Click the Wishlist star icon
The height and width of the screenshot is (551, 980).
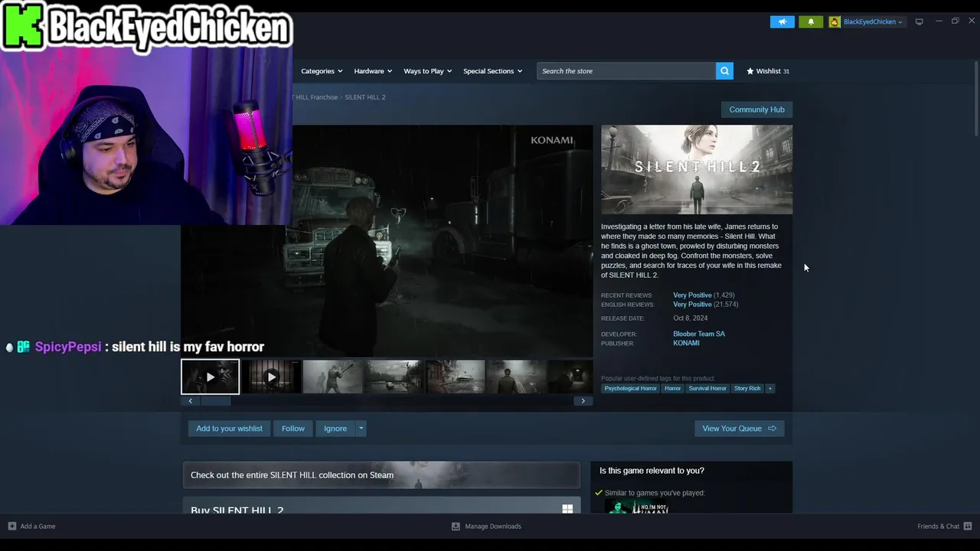click(x=750, y=71)
